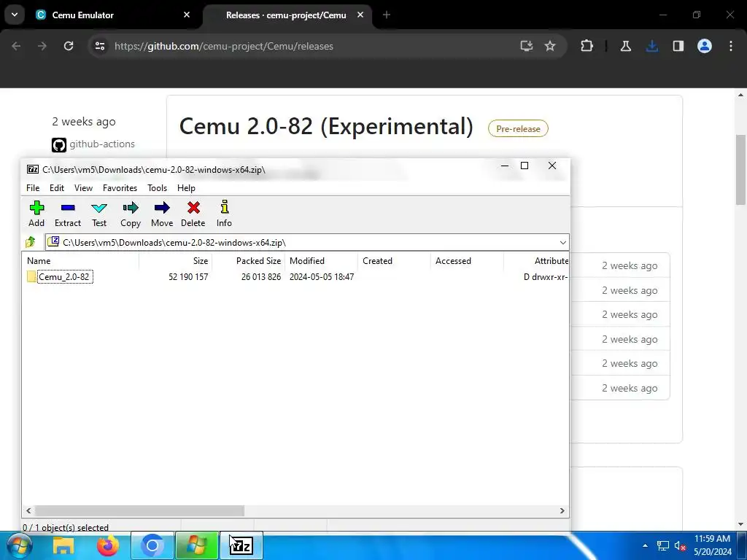Click the install app icon in address bar

[527, 46]
